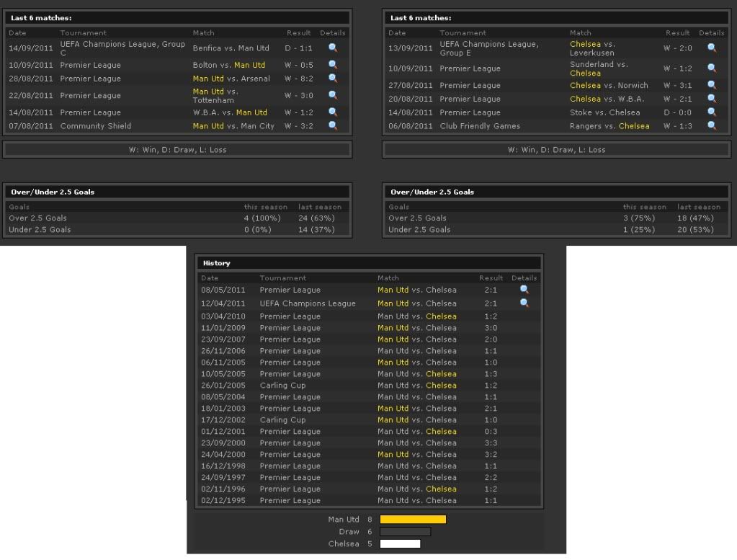Viewport: 737px width, 560px height.
Task: Click the Community Shield tournament cell
Action: tap(95, 126)
